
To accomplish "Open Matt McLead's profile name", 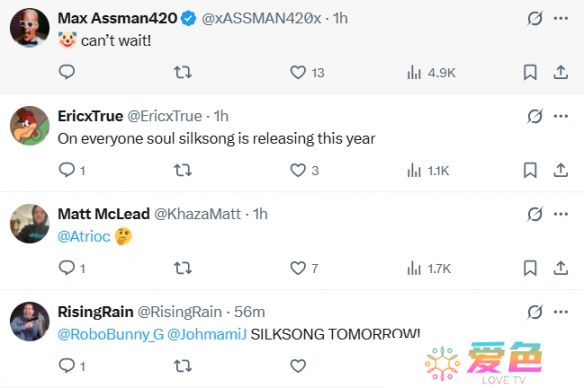I will point(104,214).
